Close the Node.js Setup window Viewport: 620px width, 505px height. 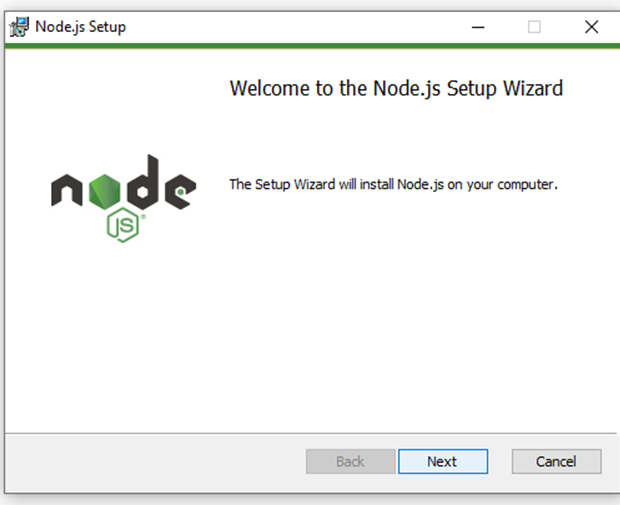tap(592, 27)
